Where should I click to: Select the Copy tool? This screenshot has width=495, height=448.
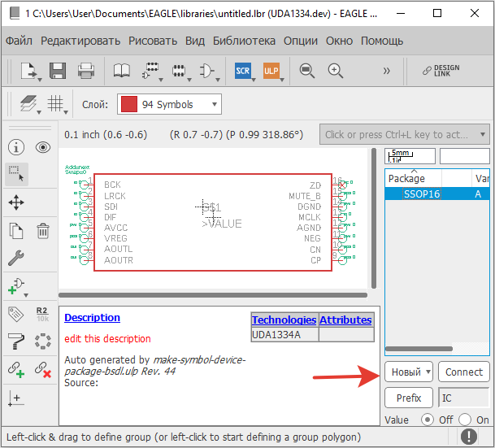[16, 231]
